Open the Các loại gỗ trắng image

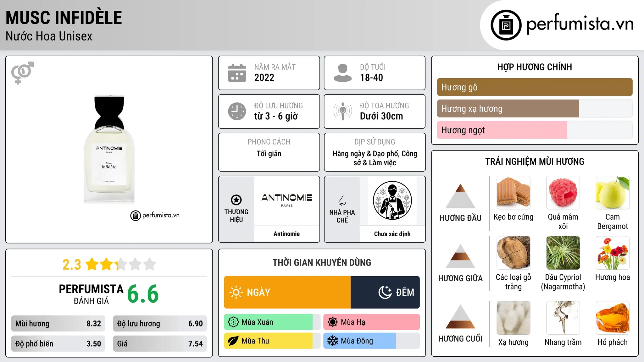click(514, 253)
